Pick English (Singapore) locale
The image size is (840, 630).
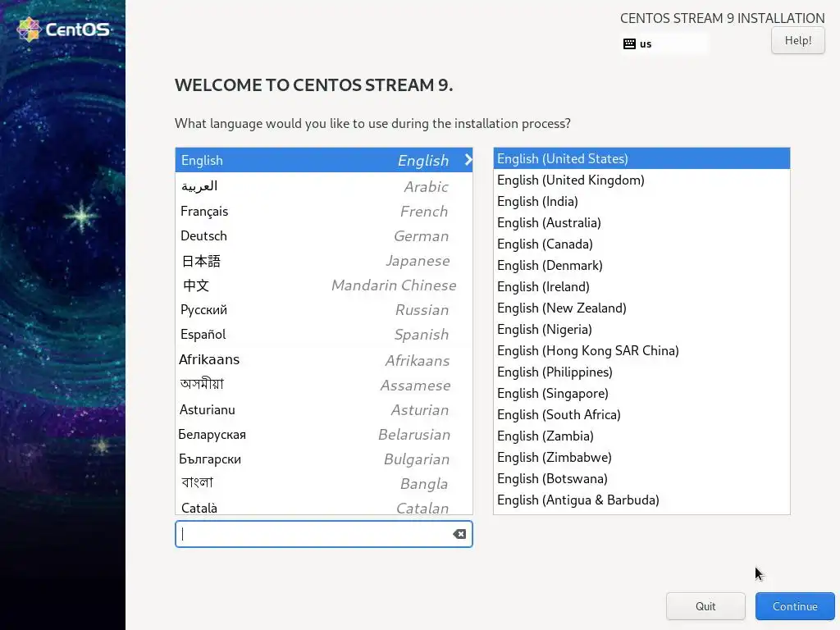(641, 393)
